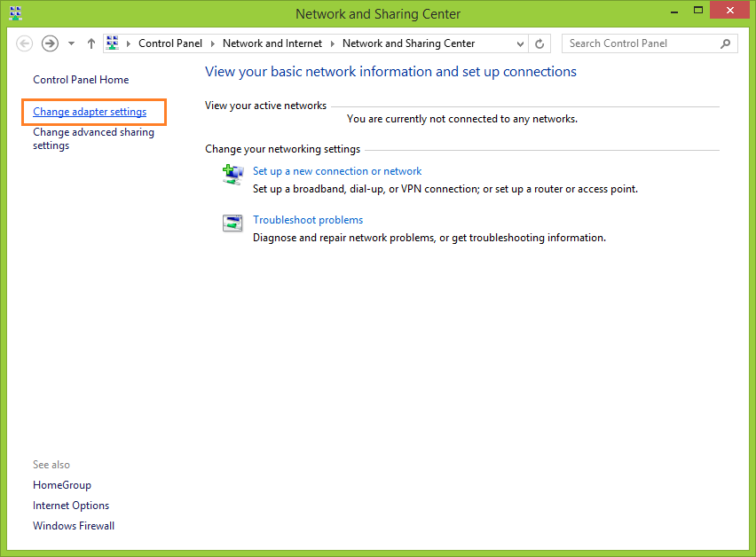Open the recent locations dropdown arrow
The height and width of the screenshot is (557, 756).
(71, 43)
